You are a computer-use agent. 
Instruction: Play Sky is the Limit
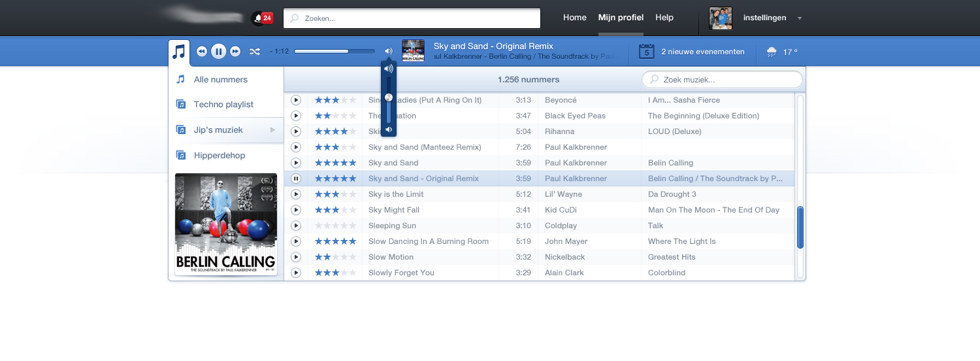coord(296,194)
